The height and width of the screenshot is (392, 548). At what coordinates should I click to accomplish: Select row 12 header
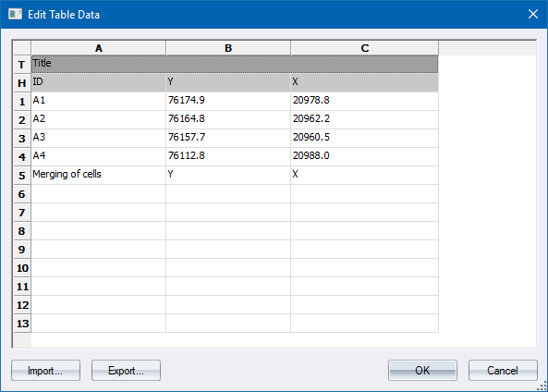(x=22, y=305)
